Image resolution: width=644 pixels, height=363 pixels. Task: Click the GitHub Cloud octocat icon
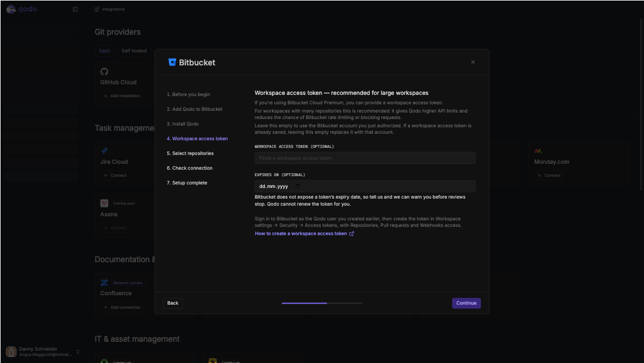(104, 71)
